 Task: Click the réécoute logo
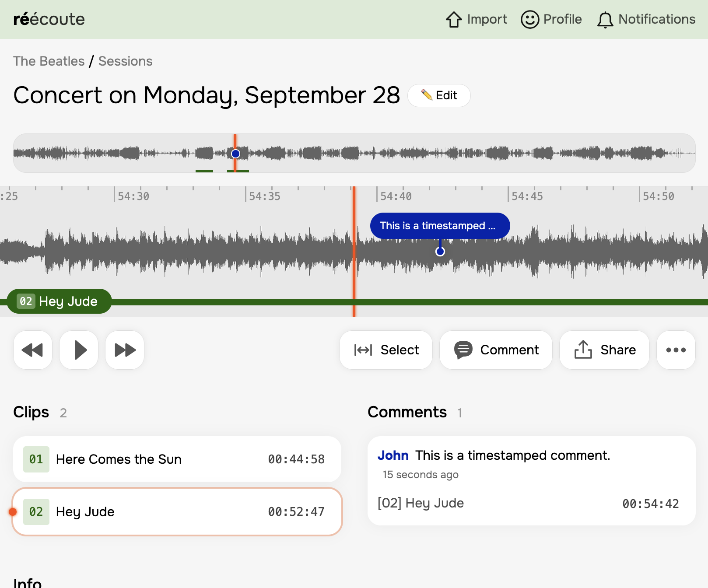pos(49,19)
